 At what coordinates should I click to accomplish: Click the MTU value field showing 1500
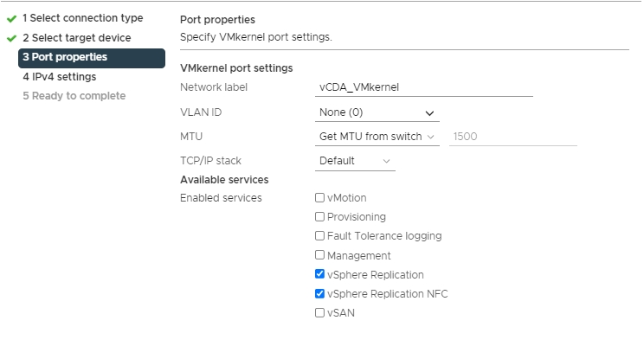(512, 137)
